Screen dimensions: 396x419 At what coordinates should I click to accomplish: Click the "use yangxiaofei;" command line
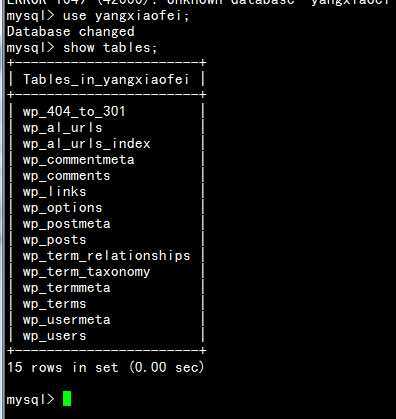point(98,16)
